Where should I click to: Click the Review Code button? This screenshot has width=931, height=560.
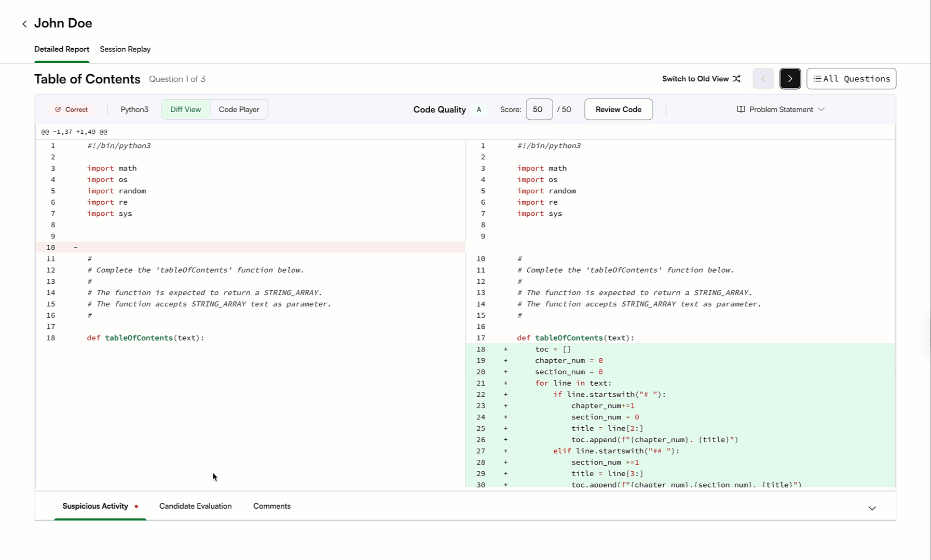[x=618, y=109]
